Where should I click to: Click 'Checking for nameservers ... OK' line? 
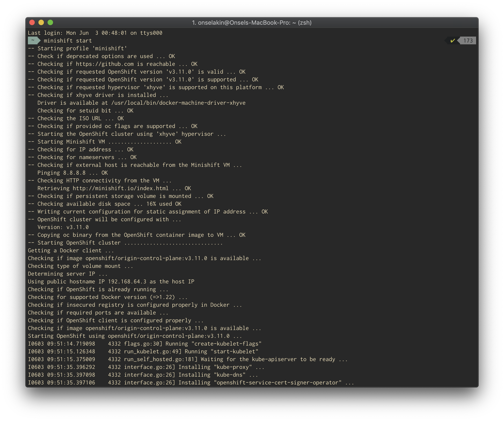coord(82,157)
